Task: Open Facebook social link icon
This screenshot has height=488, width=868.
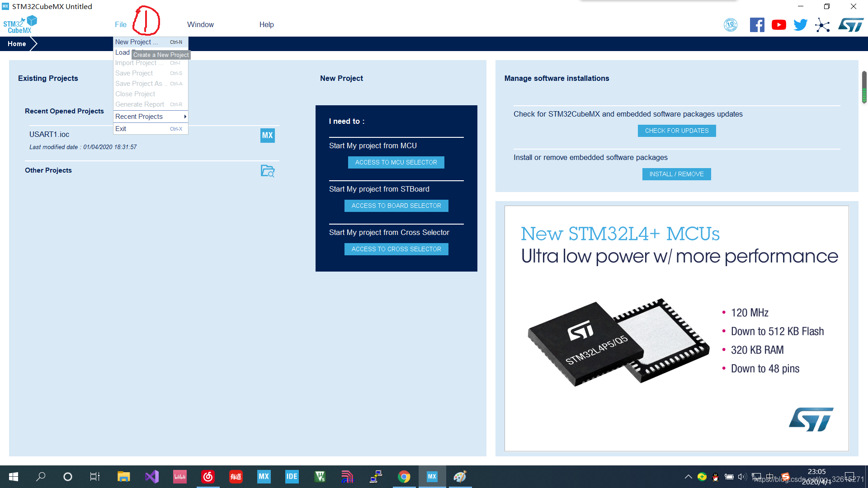Action: pyautogui.click(x=757, y=24)
